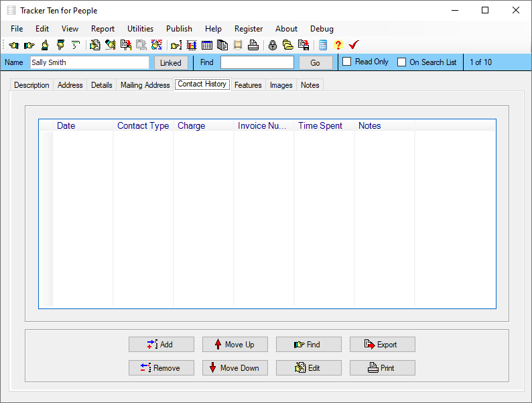Click the Invoice Nu... column header
The image size is (532, 403).
264,125
